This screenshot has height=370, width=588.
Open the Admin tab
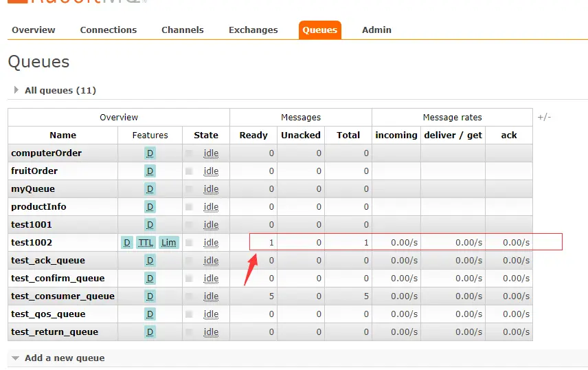[x=376, y=30]
